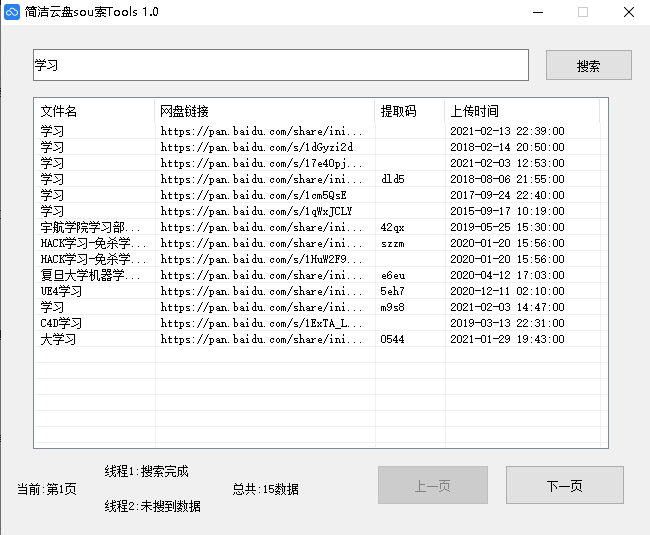This screenshot has height=535, width=650.
Task: Click the 上一页 previous page button
Action: (432, 485)
